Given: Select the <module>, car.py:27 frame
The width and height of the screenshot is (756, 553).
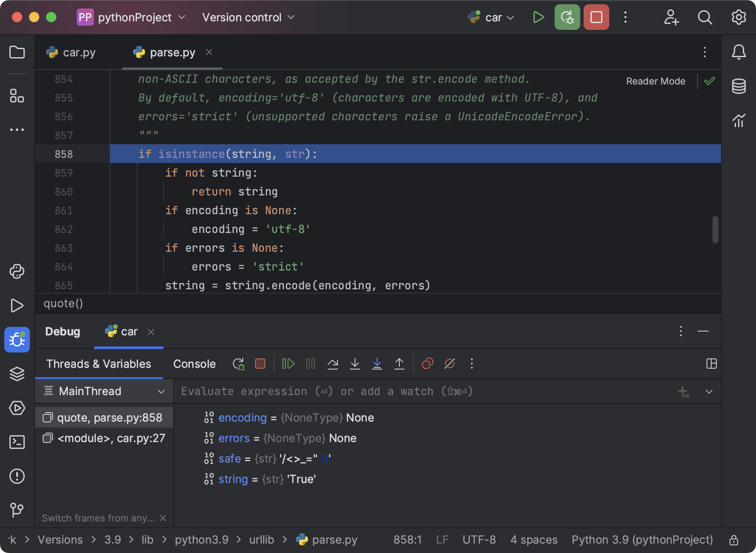Looking at the screenshot, I should [x=111, y=438].
